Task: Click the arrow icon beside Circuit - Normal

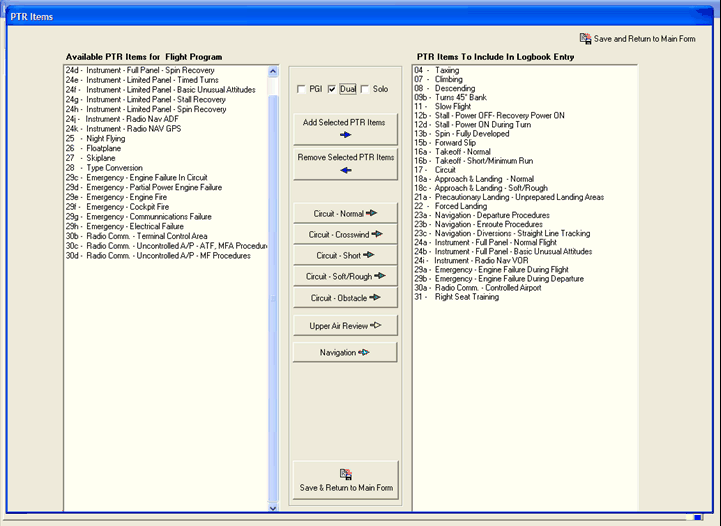Action: 374,212
